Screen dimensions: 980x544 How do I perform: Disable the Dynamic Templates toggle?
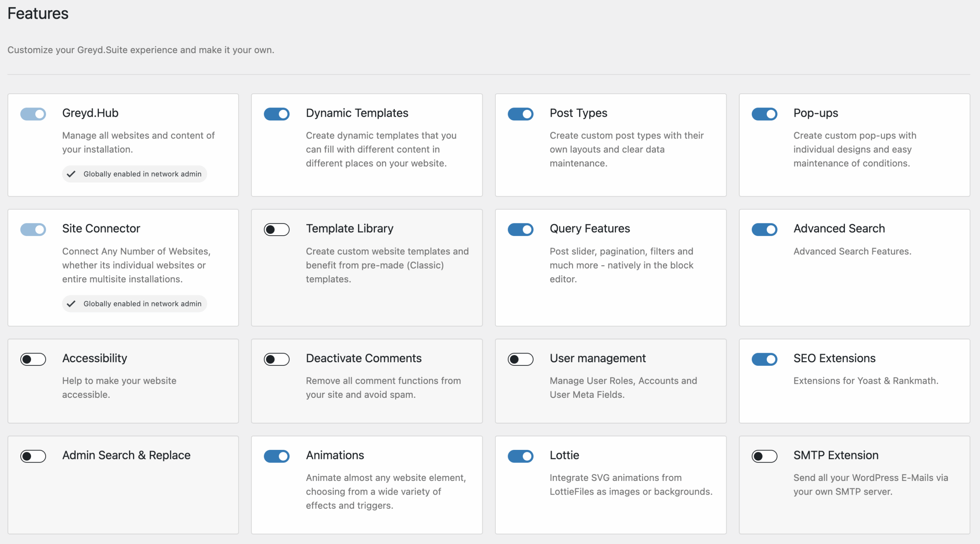pos(276,114)
